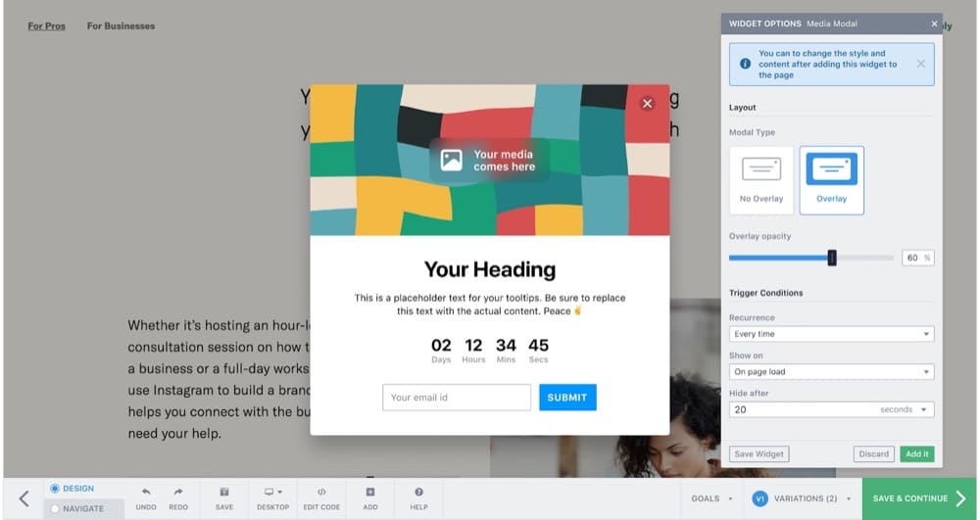This screenshot has width=980, height=520.
Task: Open the Recurrence dropdown
Action: [831, 334]
